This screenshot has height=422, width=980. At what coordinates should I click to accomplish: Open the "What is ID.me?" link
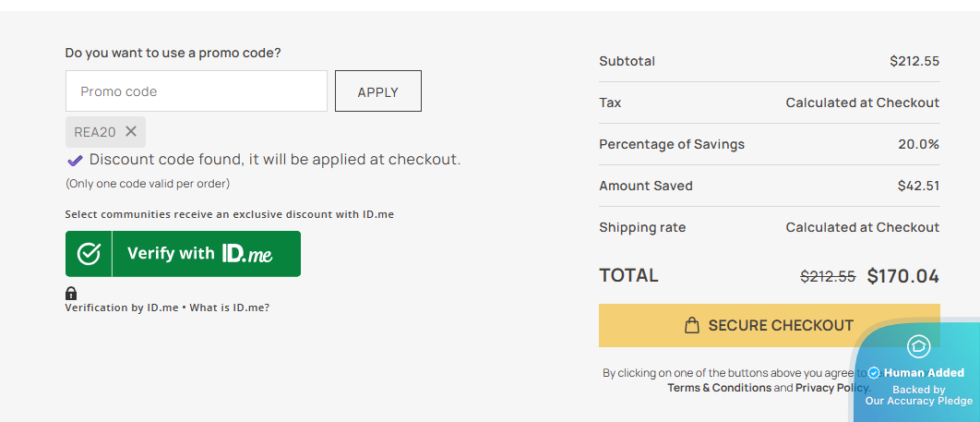coord(230,307)
